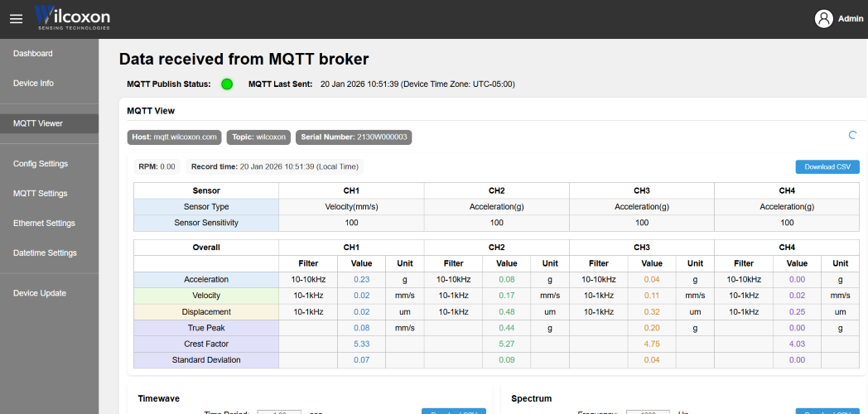
Task: Click the Admin user avatar icon
Action: (823, 18)
